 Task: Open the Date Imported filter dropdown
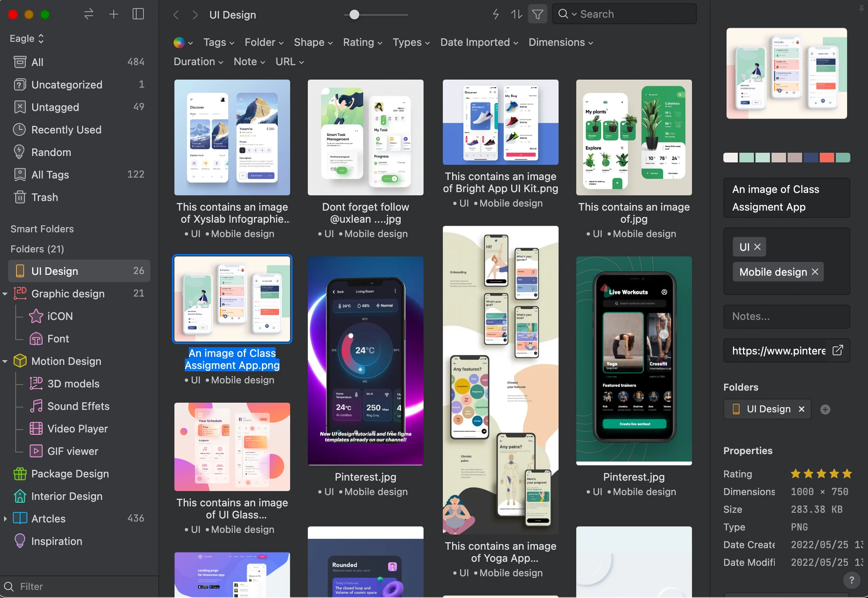(x=479, y=42)
